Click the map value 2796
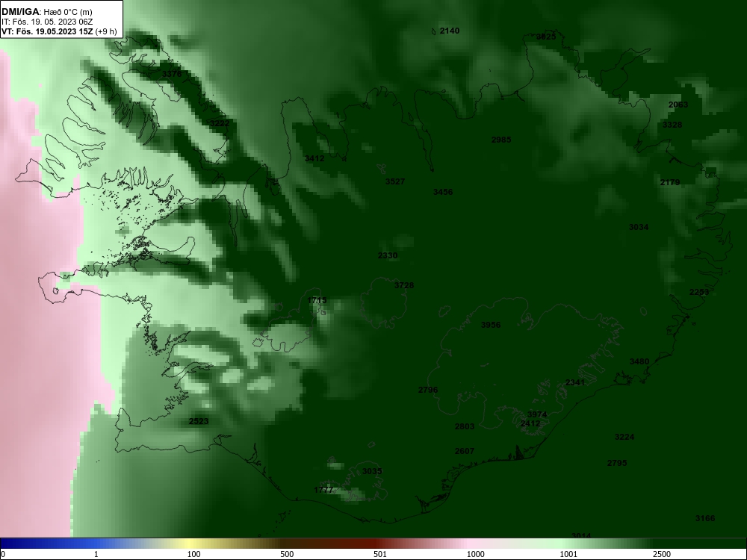The image size is (747, 560). [428, 390]
